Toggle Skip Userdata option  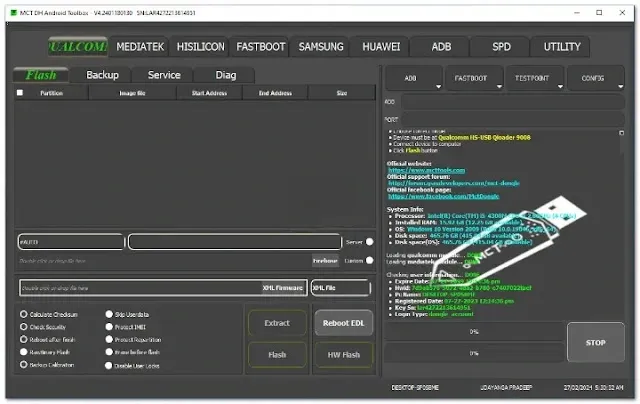109,314
